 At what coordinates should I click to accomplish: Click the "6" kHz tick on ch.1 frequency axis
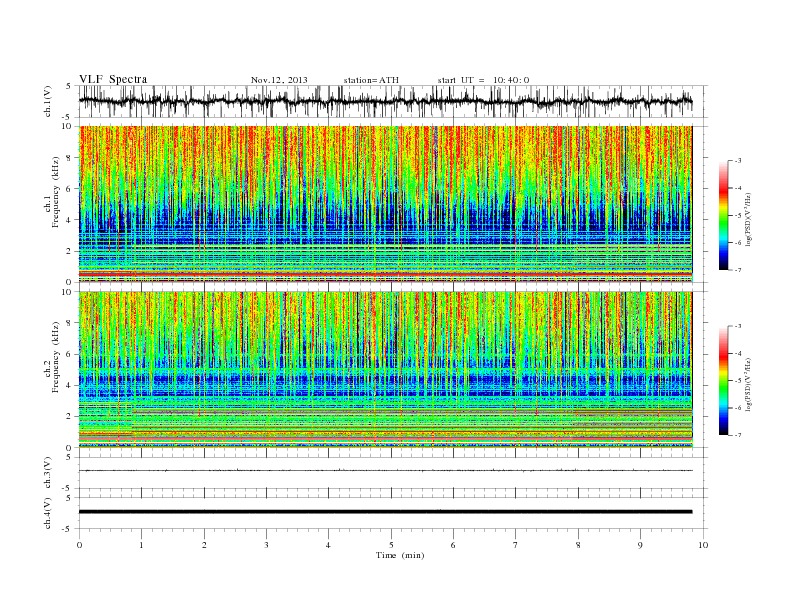coord(70,189)
